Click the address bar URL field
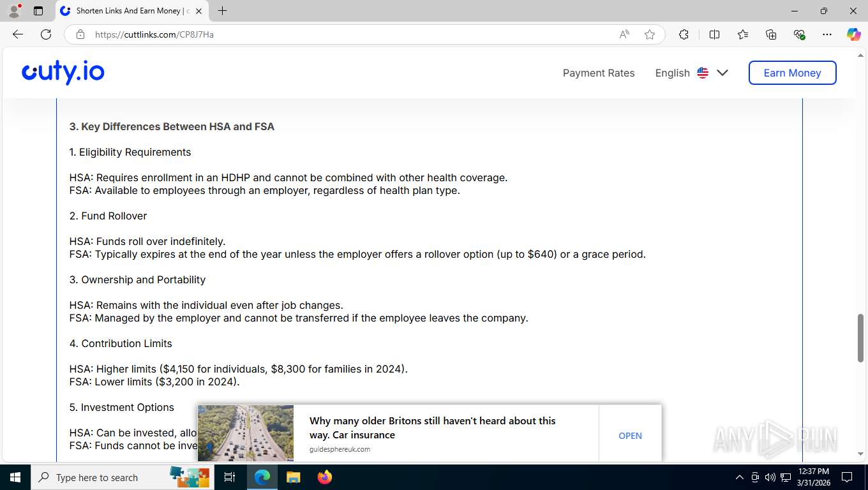Screen dimensions: 868x490 [351, 34]
